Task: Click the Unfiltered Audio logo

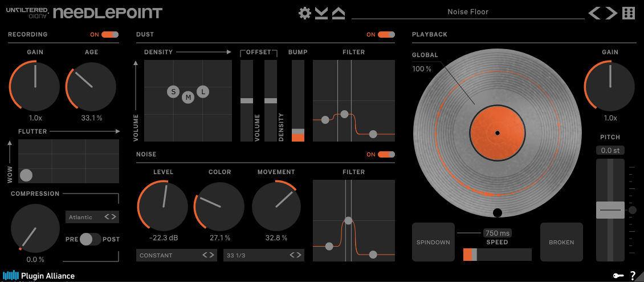Action: (x=27, y=13)
